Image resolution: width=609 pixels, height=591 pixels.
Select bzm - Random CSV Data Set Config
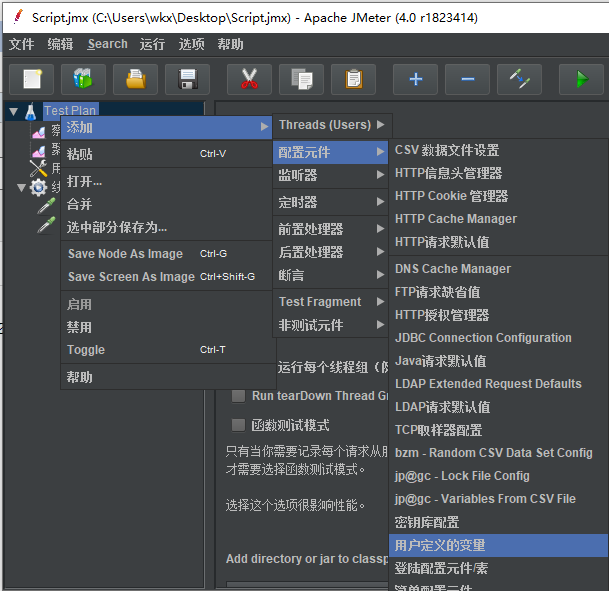point(498,453)
